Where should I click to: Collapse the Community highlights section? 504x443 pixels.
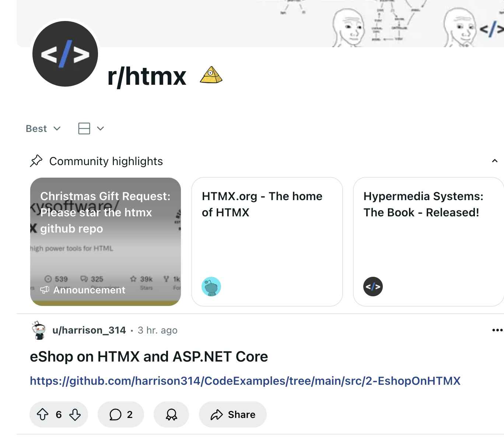[495, 161]
